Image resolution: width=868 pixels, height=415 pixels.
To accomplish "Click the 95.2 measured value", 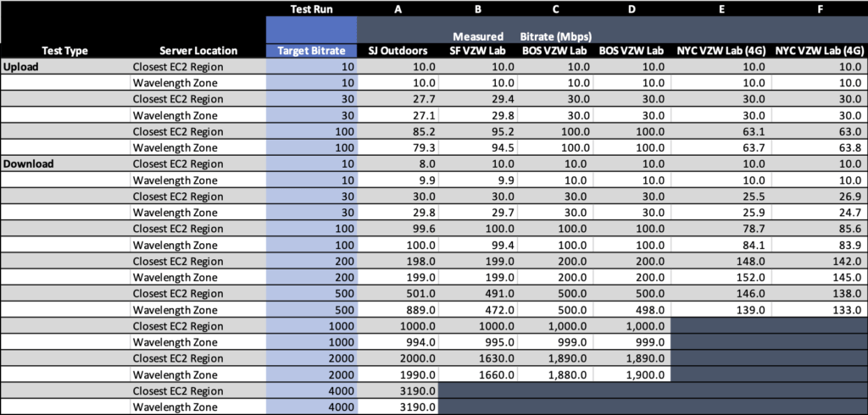I will tap(504, 131).
